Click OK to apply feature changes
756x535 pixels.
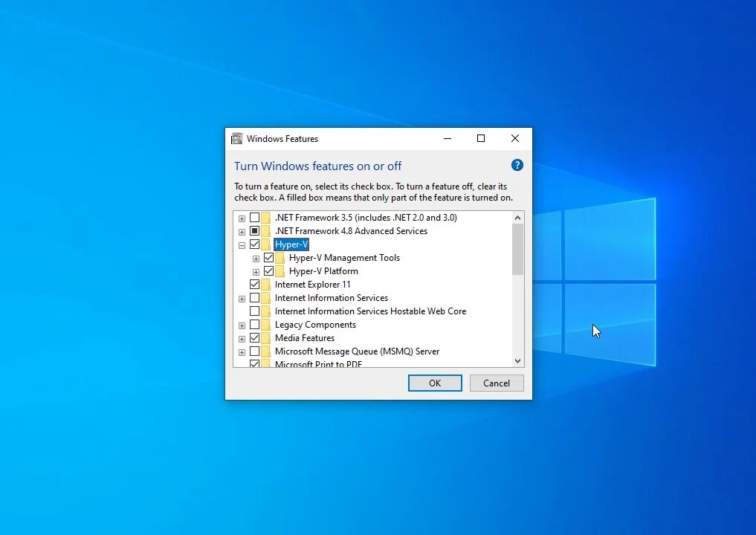coord(435,383)
